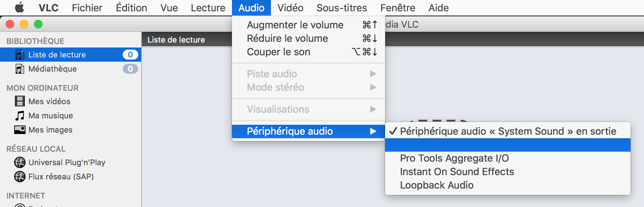Click the Mes images picture icon
The height and width of the screenshot is (207, 644).
[x=20, y=130]
